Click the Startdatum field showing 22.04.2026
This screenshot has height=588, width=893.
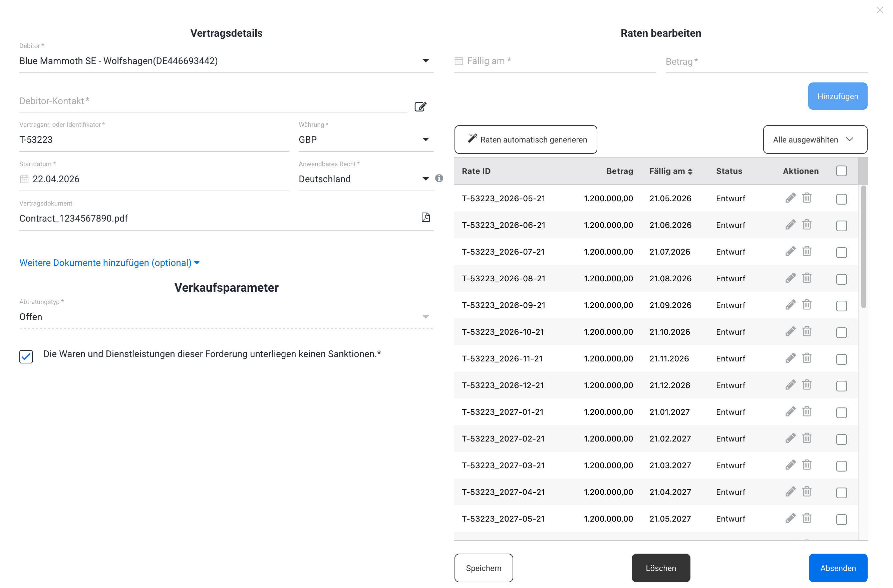click(154, 179)
